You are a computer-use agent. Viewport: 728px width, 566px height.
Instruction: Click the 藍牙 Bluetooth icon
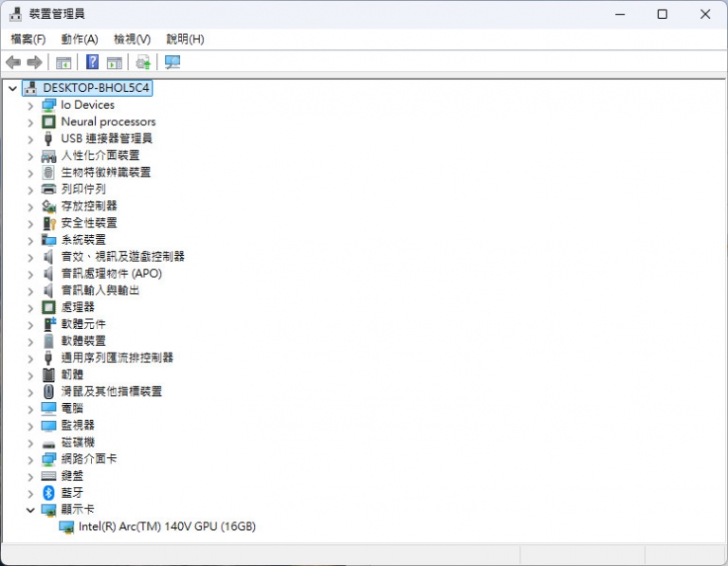tap(48, 493)
